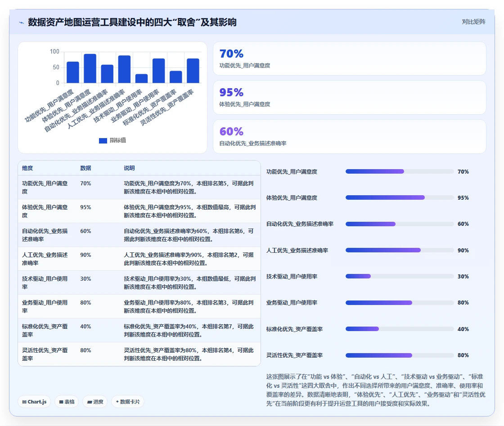
Task: Click the 自动化优先_业务描述准确率 progress bar
Action: tap(400, 224)
